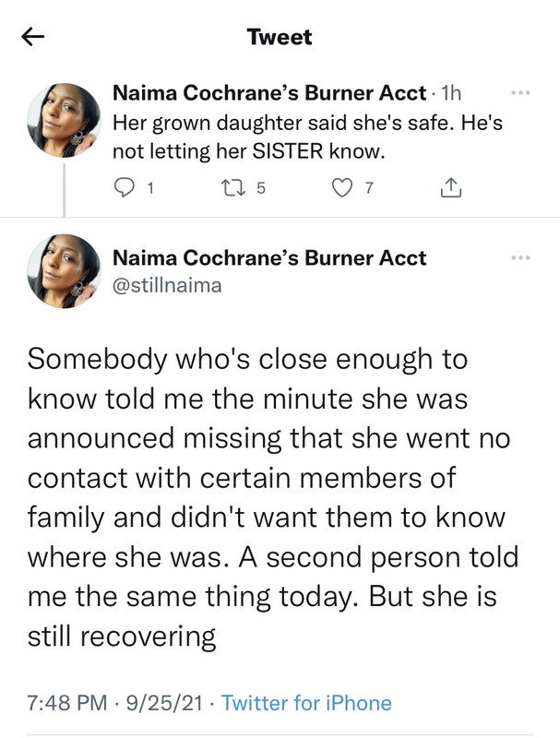Open more options on parent tweet

[x=521, y=93]
